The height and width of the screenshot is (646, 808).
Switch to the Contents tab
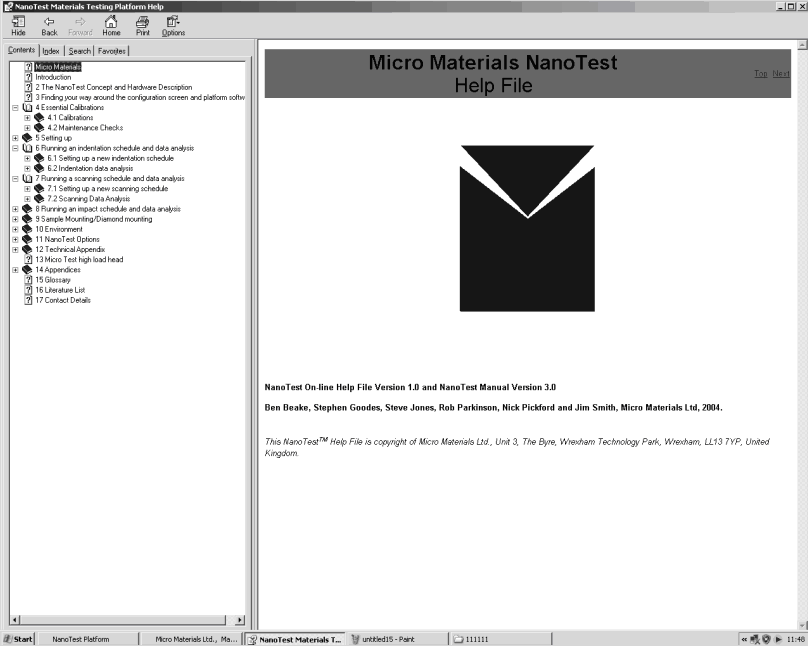click(x=21, y=50)
